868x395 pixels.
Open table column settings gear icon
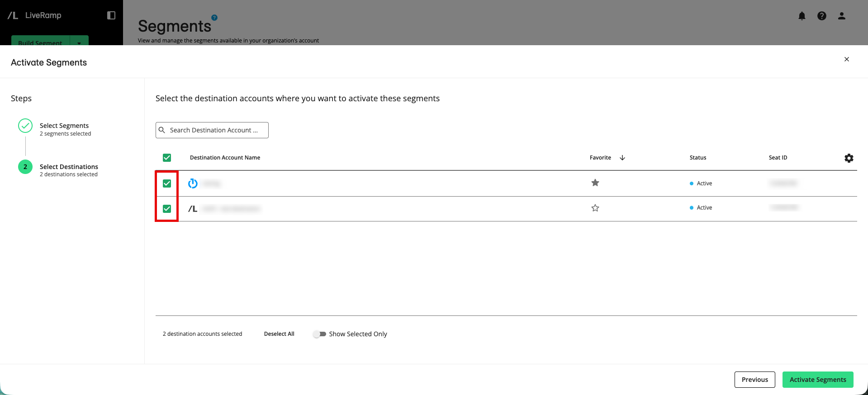coord(849,158)
